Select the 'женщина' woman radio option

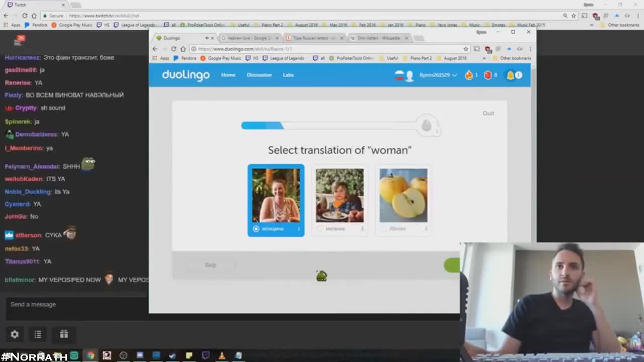pyautogui.click(x=256, y=229)
